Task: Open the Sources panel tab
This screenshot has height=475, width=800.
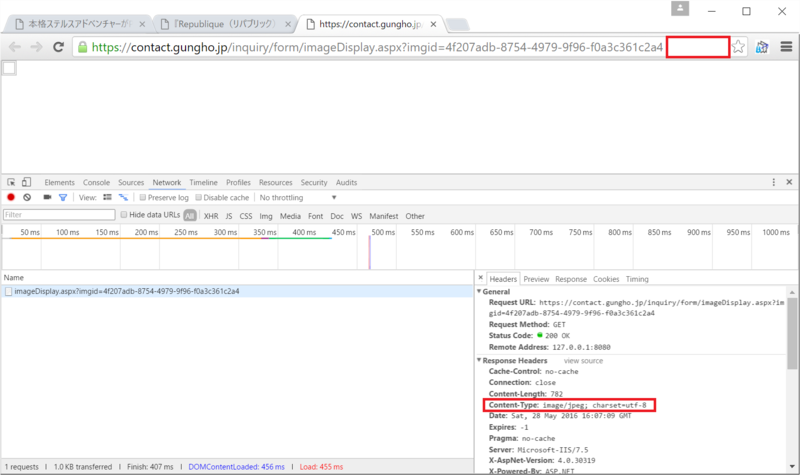Action: coord(131,183)
